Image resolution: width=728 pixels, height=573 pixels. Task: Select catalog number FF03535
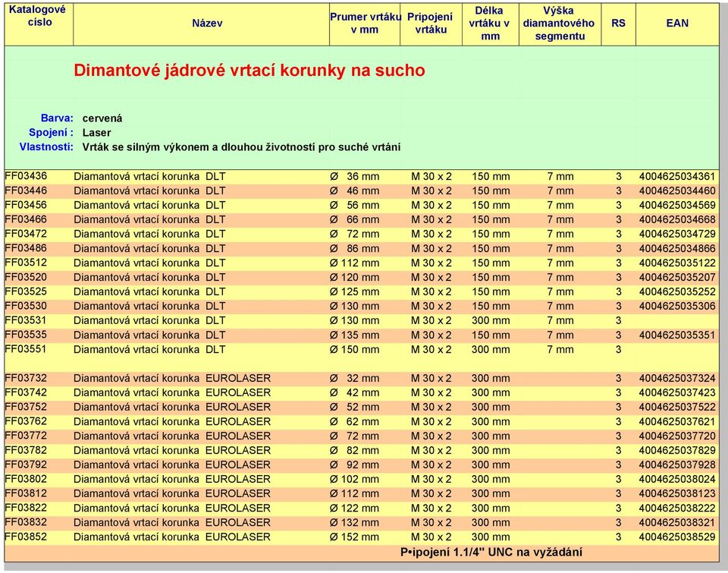click(26, 335)
